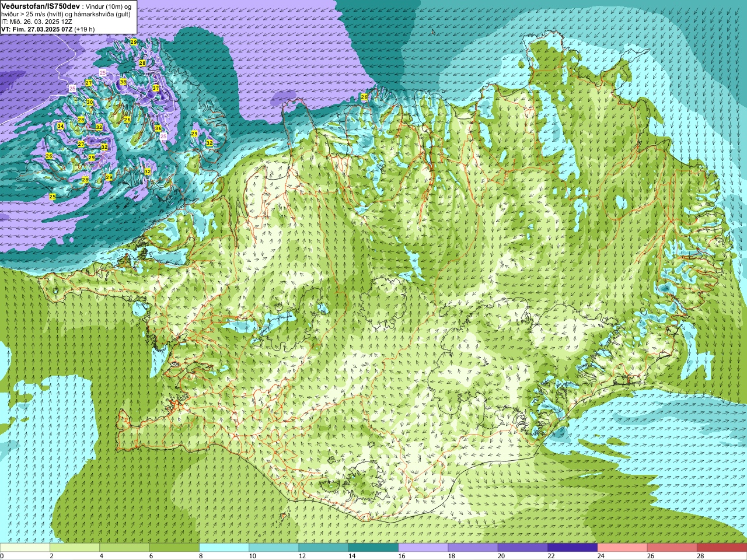The height and width of the screenshot is (560, 747).
Task: Click the 14–16 m/s dark teal legend swatch
Action: pyautogui.click(x=373, y=548)
